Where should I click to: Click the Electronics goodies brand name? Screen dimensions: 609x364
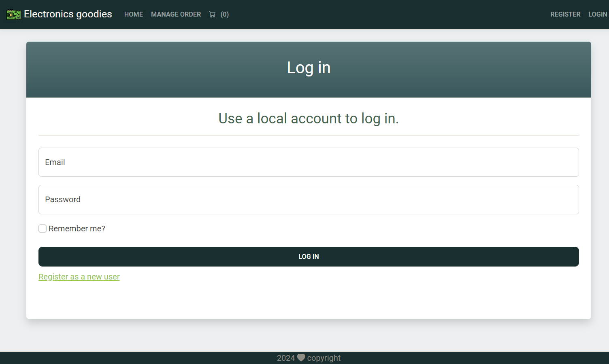coord(68,14)
